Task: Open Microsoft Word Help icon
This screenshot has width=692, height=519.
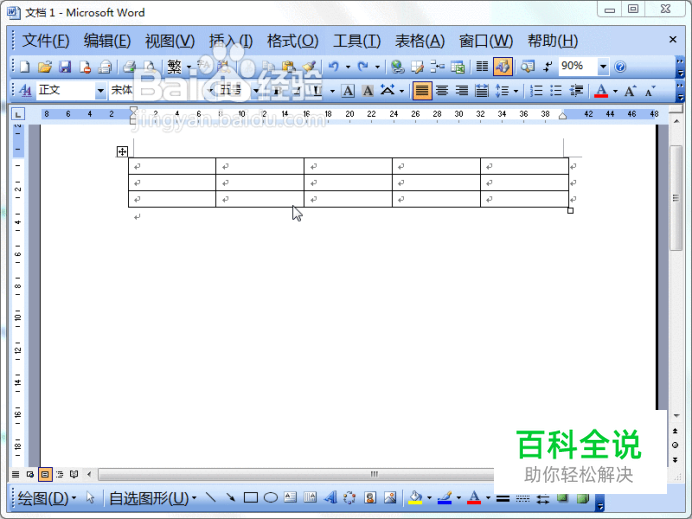Action: pyautogui.click(x=620, y=67)
